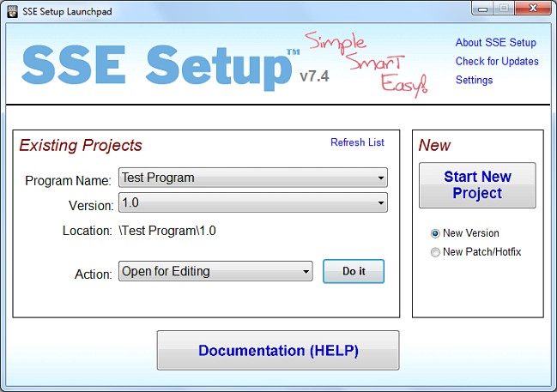Click the Location path \Test Program\1.0

click(166, 231)
